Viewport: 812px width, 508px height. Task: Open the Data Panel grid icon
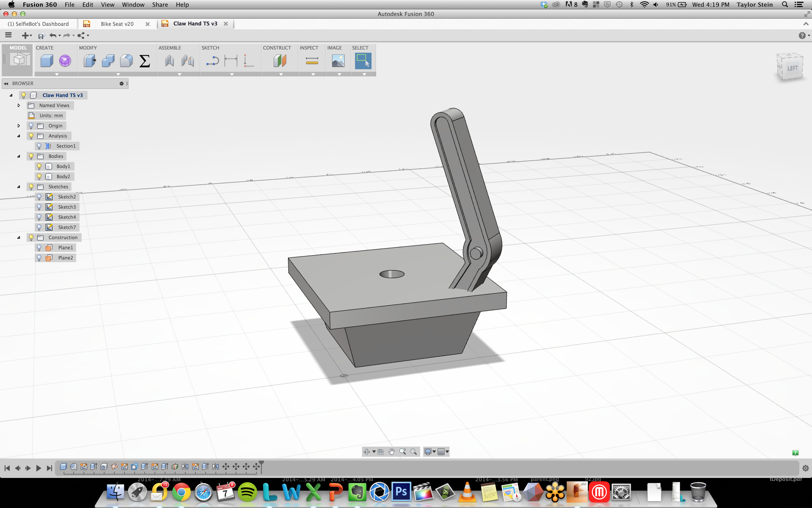8,35
